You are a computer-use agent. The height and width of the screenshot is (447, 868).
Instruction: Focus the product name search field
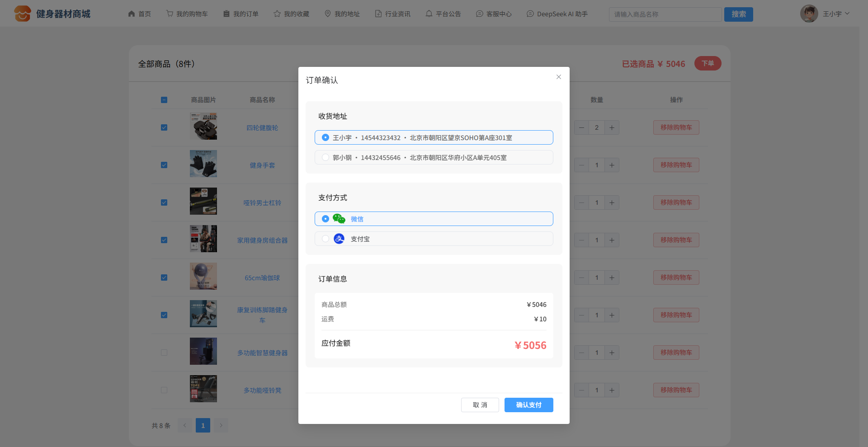point(665,14)
